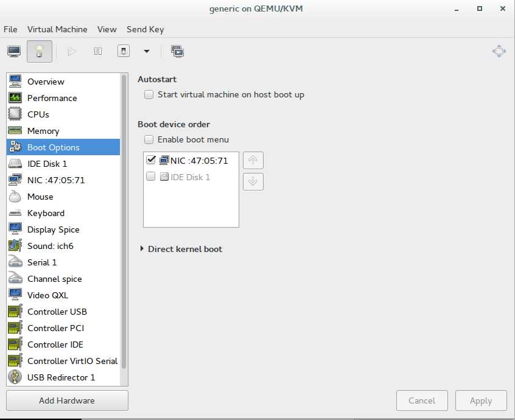The width and height of the screenshot is (515, 420).
Task: Open the Send Key menu
Action: click(145, 29)
